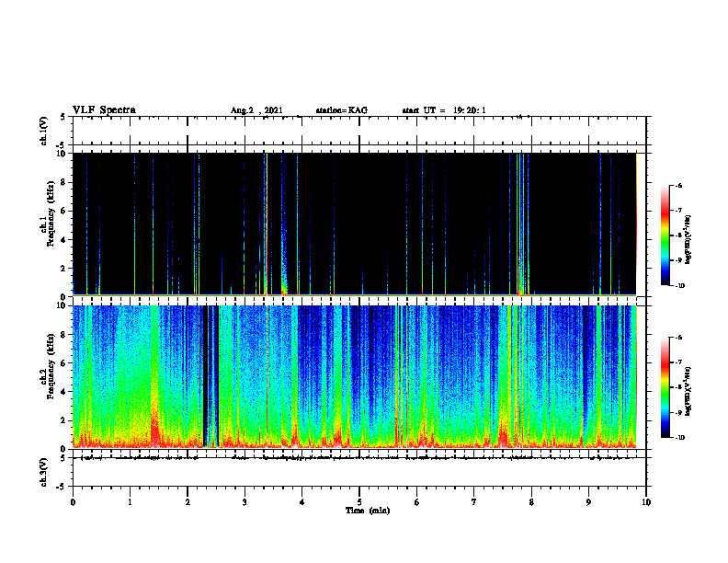Screen dimensions: 728x563
Task: Click the "-10" tick on ch.1 colorbar
Action: click(679, 286)
